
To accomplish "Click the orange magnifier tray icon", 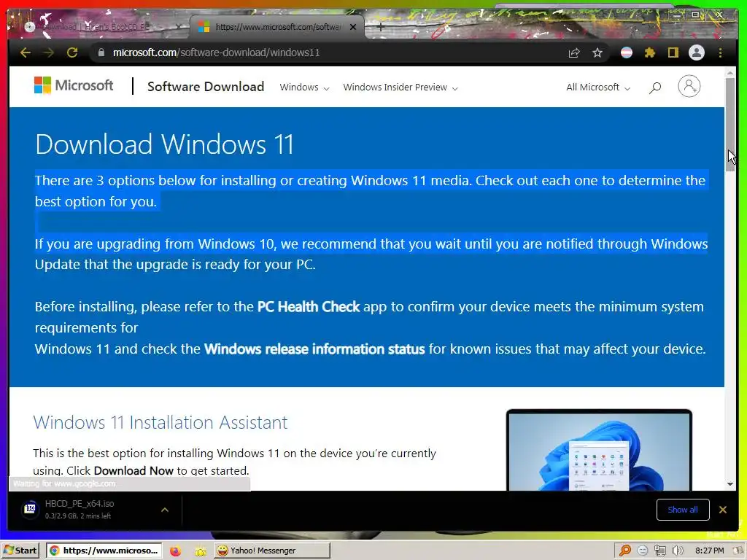I will click(625, 551).
